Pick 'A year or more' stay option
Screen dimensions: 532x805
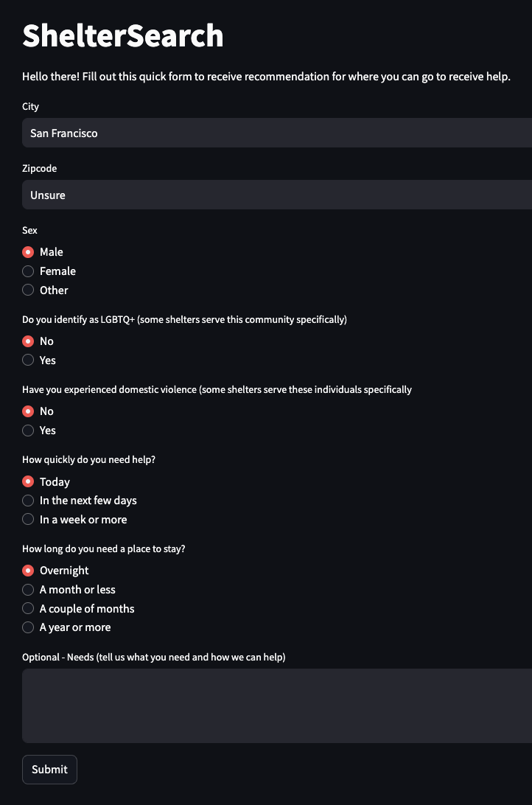(29, 628)
